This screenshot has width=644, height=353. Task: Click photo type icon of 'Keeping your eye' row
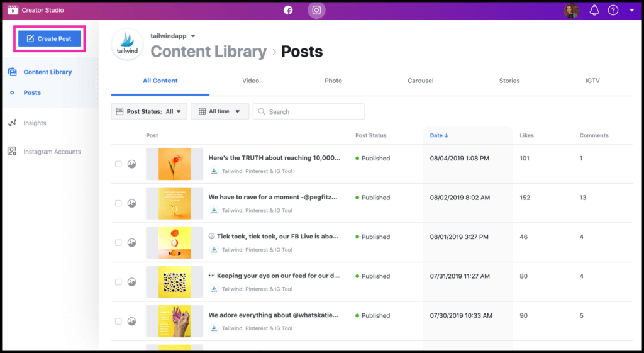(x=131, y=282)
